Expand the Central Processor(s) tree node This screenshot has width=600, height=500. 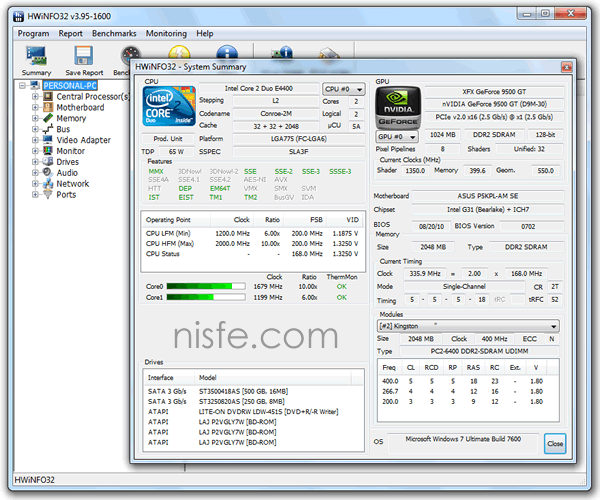tap(35, 96)
